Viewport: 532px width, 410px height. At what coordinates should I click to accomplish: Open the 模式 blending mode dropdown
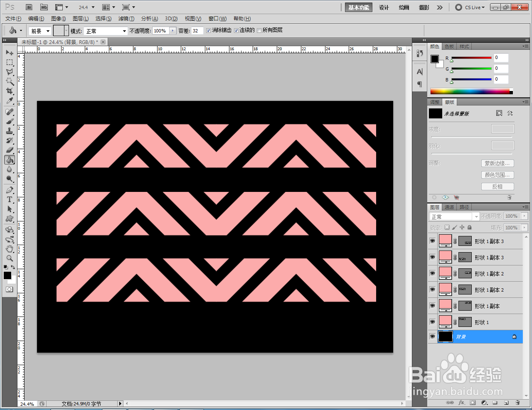(x=106, y=31)
